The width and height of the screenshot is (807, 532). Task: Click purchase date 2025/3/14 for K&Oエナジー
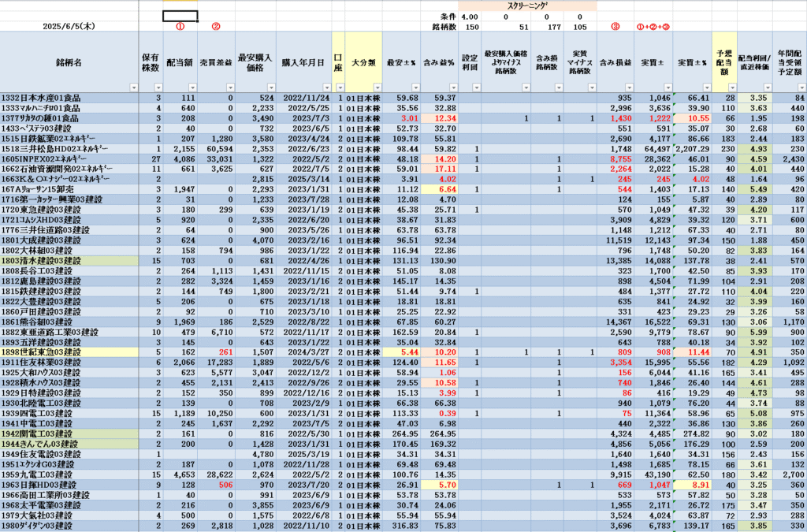point(304,179)
